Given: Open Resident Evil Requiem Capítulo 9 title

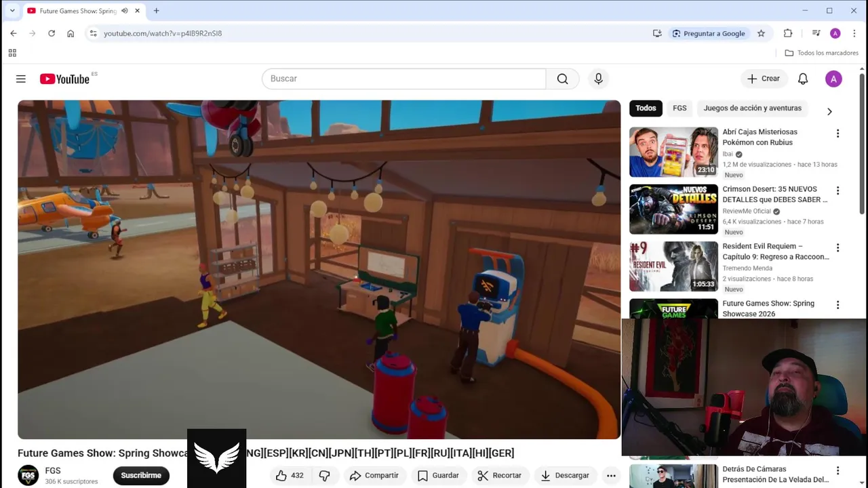Looking at the screenshot, I should click(x=776, y=251).
